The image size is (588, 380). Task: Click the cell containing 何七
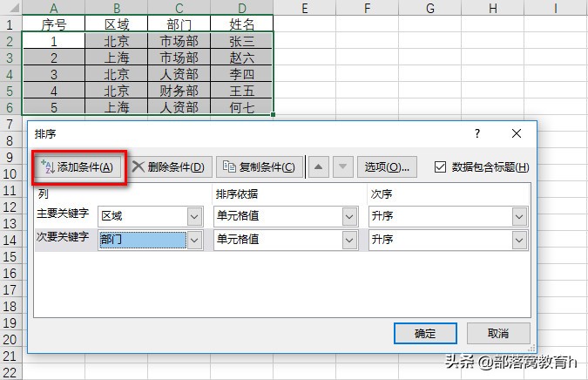point(242,107)
